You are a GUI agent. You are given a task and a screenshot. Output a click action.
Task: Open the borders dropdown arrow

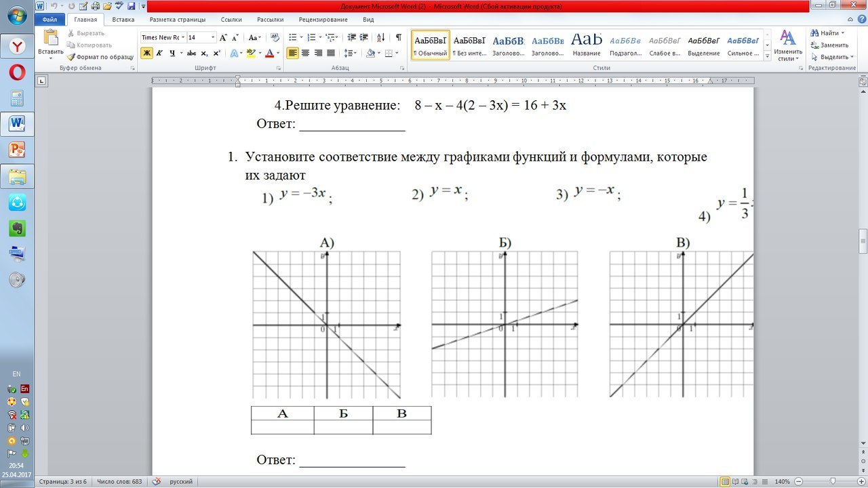click(397, 53)
